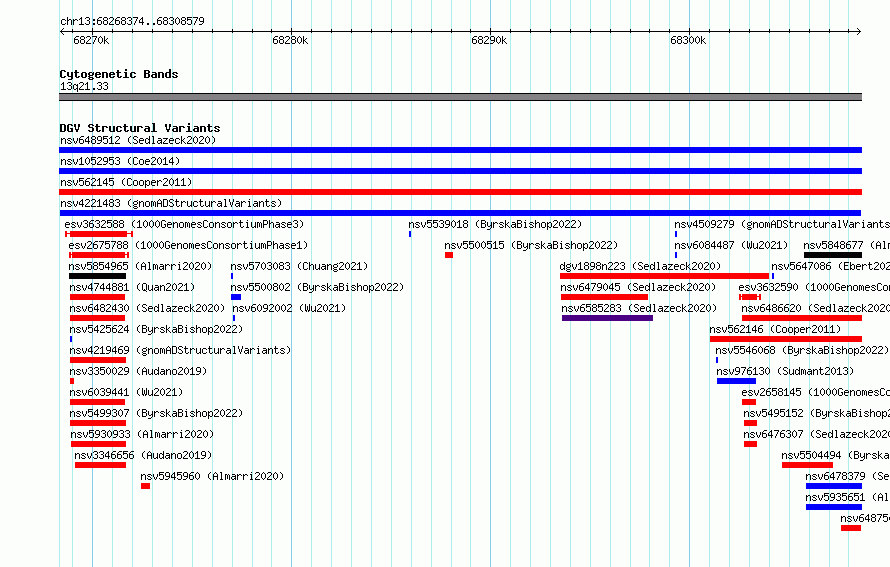The image size is (890, 567).
Task: Click the black bar under nsv5854965
Action: [98, 276]
